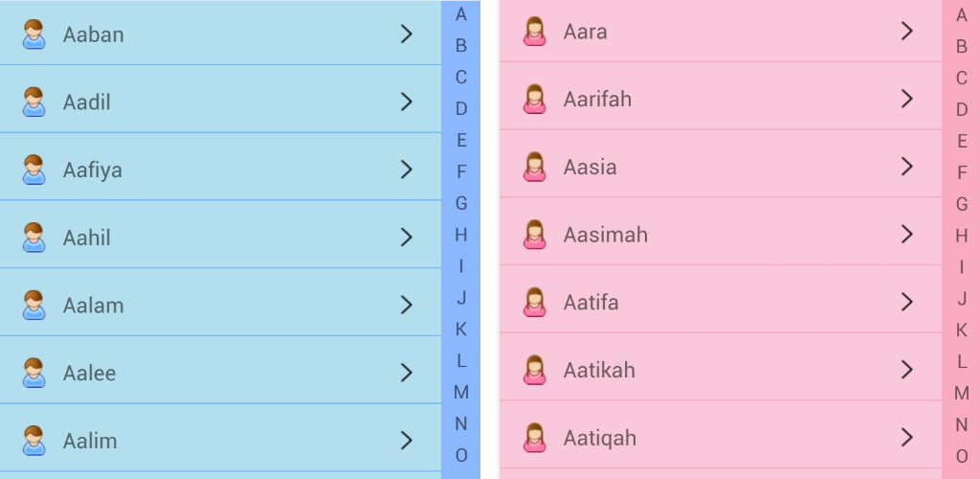The width and height of the screenshot is (980, 479).
Task: Click the girl avatar icon next to Aasia
Action: tap(534, 167)
